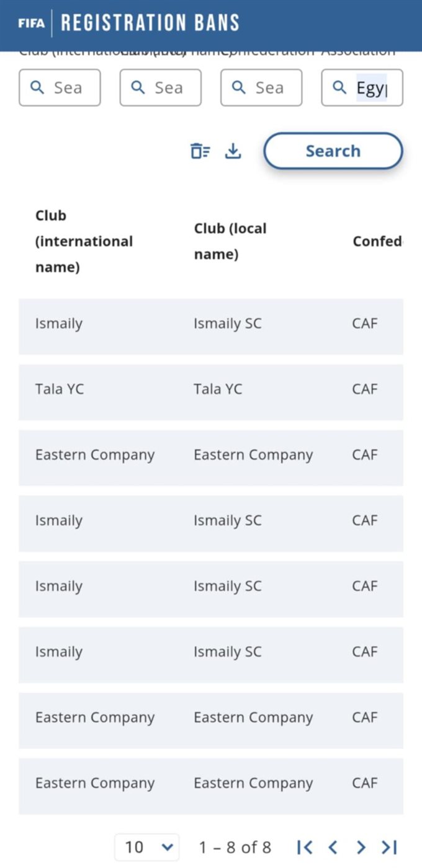Jump to the last results page
The width and height of the screenshot is (422, 868).
click(x=389, y=847)
